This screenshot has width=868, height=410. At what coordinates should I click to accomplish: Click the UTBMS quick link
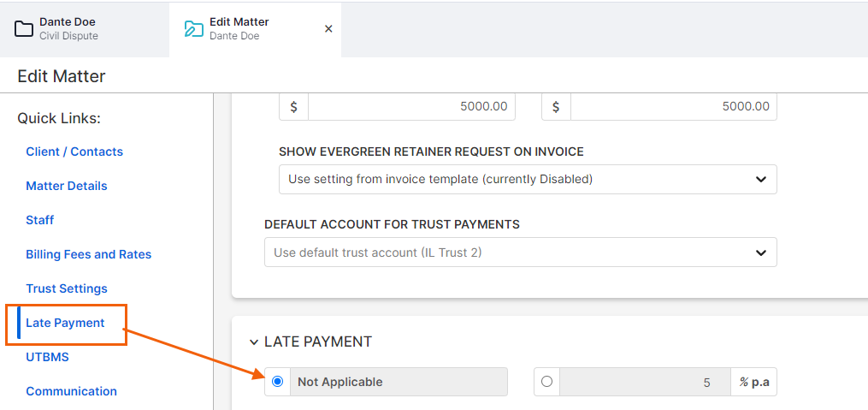48,358
